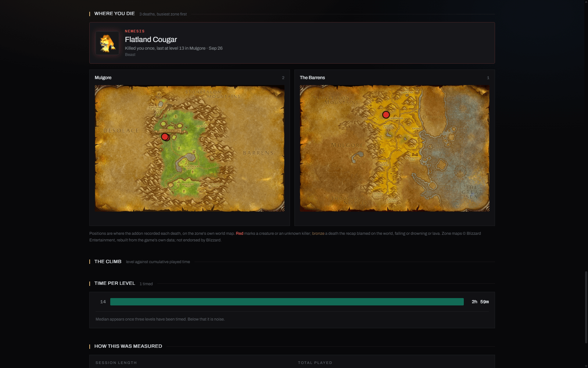Click the word 'Red' in map legend note
This screenshot has height=368, width=588.
[240, 233]
